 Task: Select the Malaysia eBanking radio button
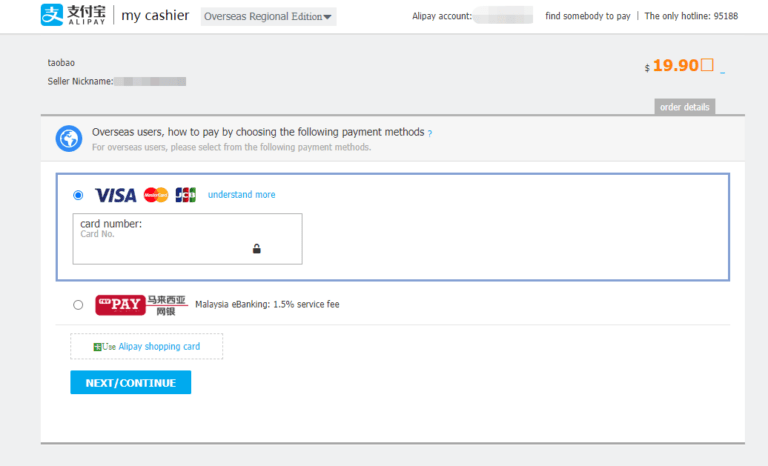(x=78, y=305)
